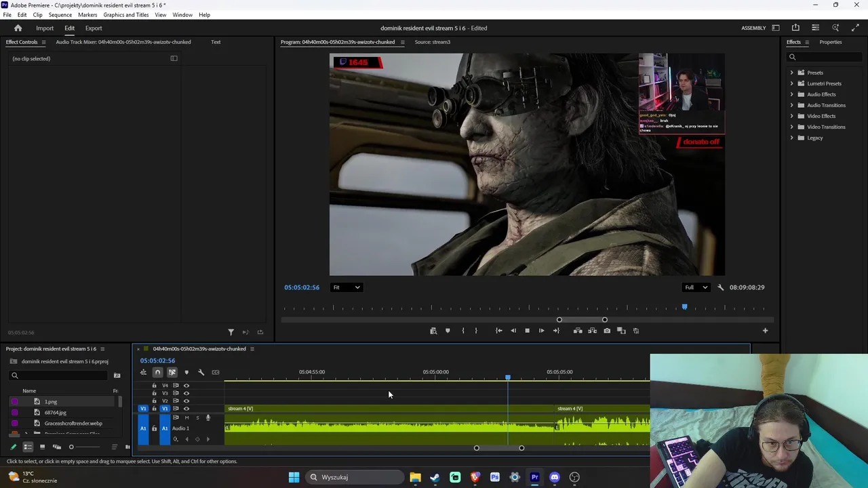
Task: Open Program Monitor settings wrench
Action: 720,287
